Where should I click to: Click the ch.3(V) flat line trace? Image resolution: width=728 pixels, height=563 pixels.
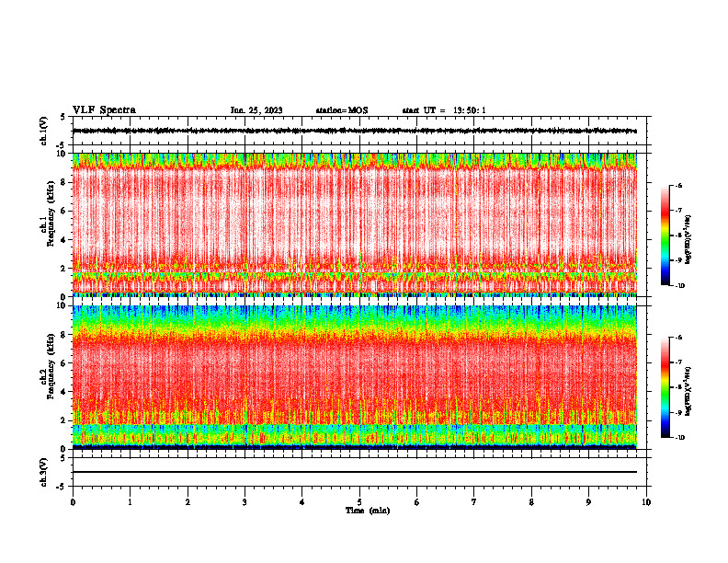pyautogui.click(x=355, y=472)
